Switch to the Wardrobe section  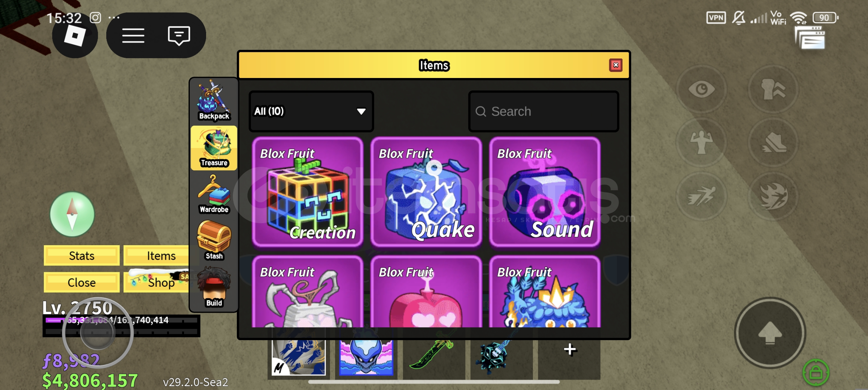[214, 194]
